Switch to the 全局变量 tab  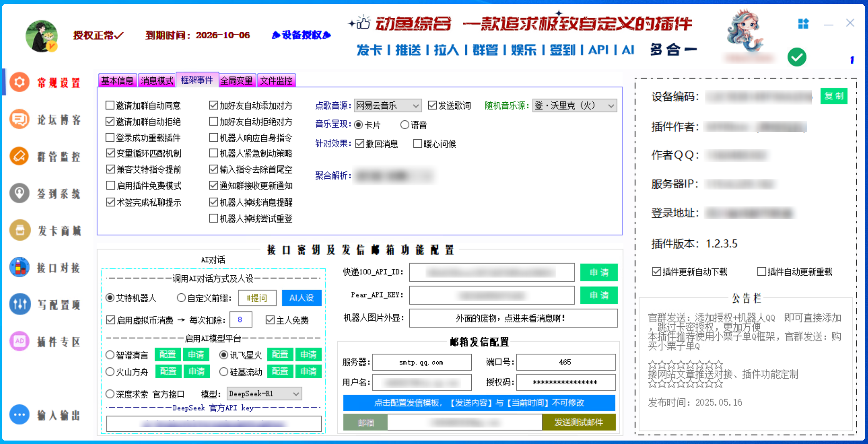[x=237, y=80]
